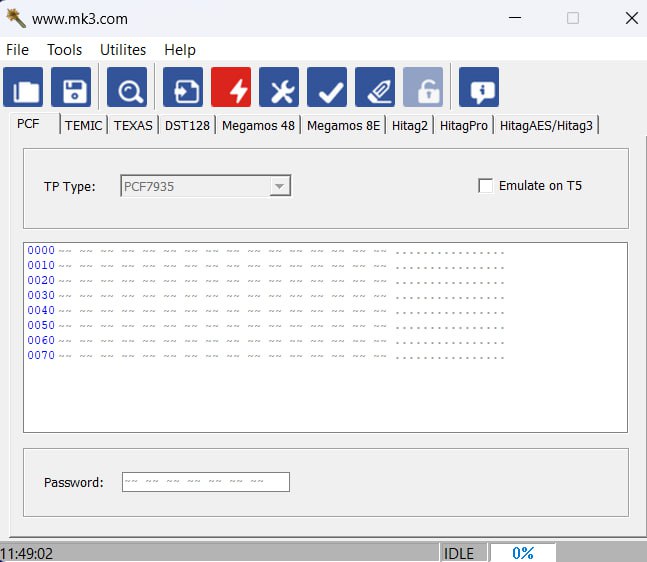Click the save floppy disk icon
This screenshot has height=562, width=647.
tap(71, 88)
